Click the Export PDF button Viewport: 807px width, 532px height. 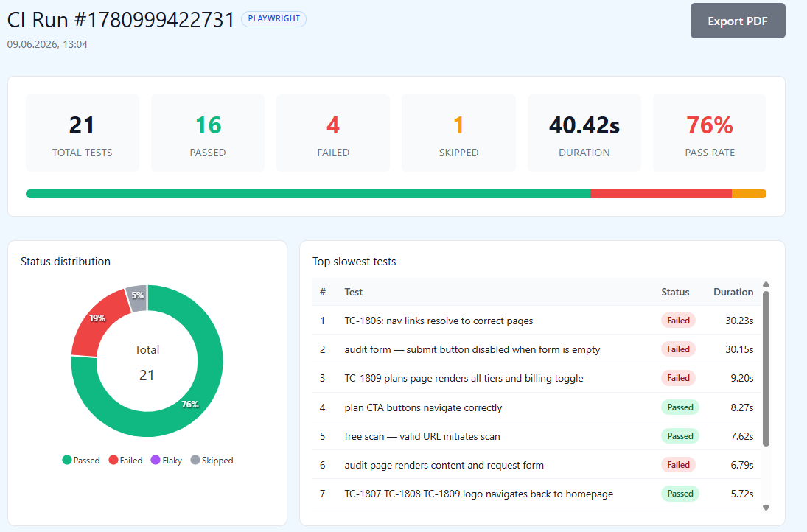(738, 21)
